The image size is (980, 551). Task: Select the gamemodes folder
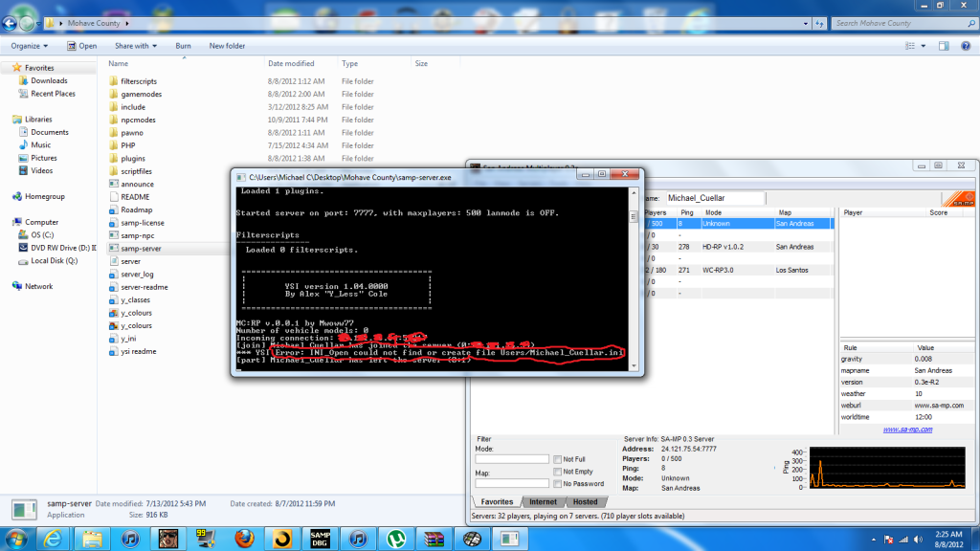click(134, 95)
